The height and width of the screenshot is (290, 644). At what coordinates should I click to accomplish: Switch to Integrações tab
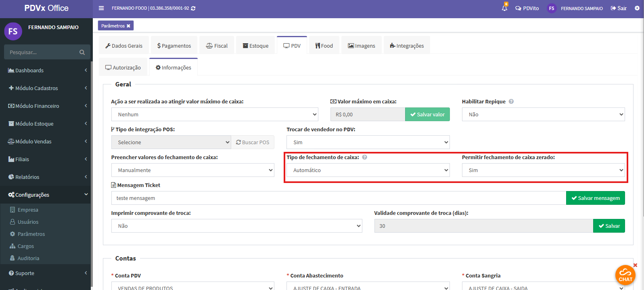(407, 46)
